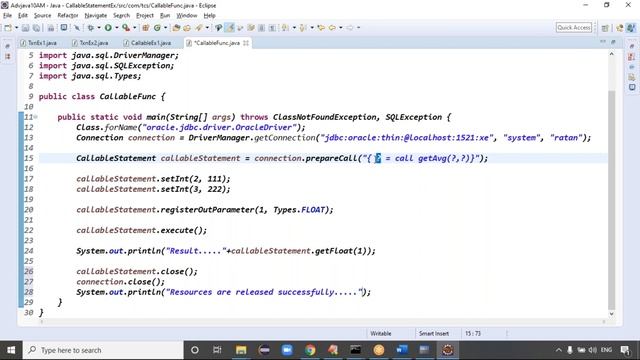Open Package Explorer icon in left trim
Screen dimensions: 640x360
point(7,57)
